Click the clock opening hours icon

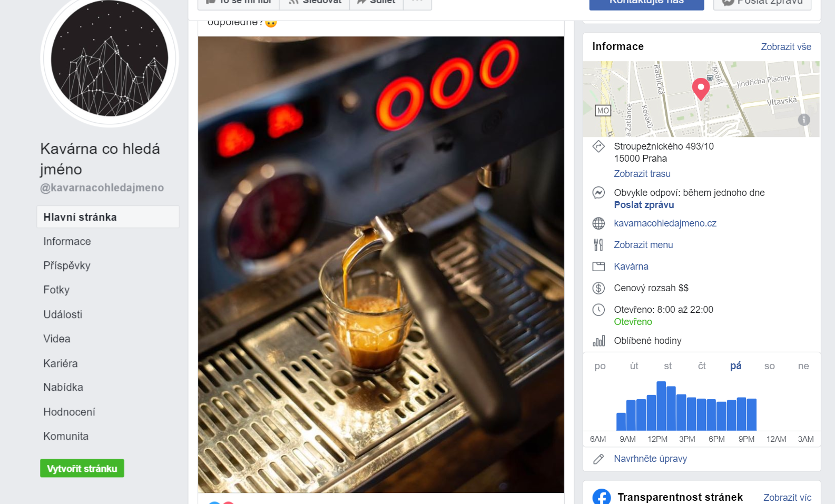click(598, 310)
